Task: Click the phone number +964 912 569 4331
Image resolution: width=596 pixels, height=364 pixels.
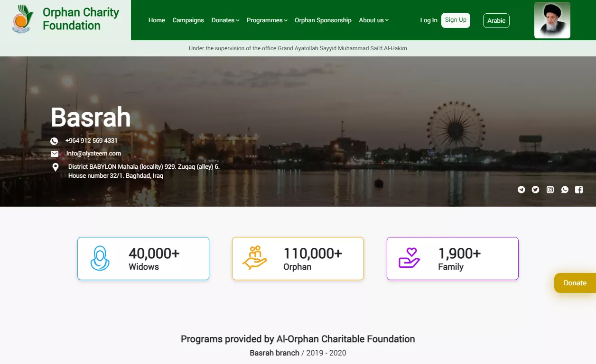Action: pyautogui.click(x=91, y=141)
